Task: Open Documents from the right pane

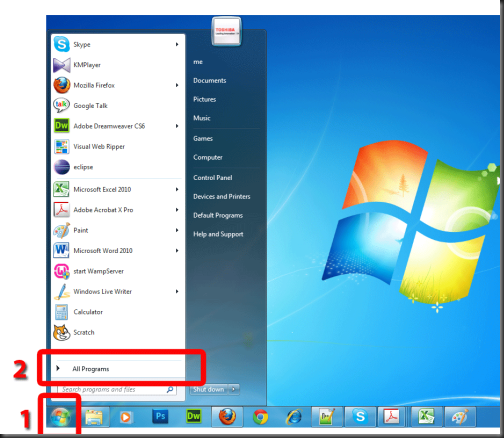Action: pyautogui.click(x=210, y=81)
